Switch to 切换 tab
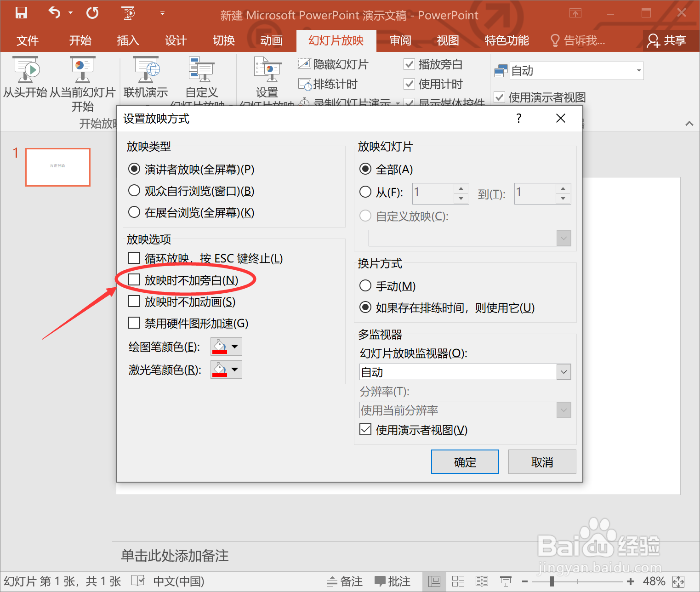 coord(224,40)
